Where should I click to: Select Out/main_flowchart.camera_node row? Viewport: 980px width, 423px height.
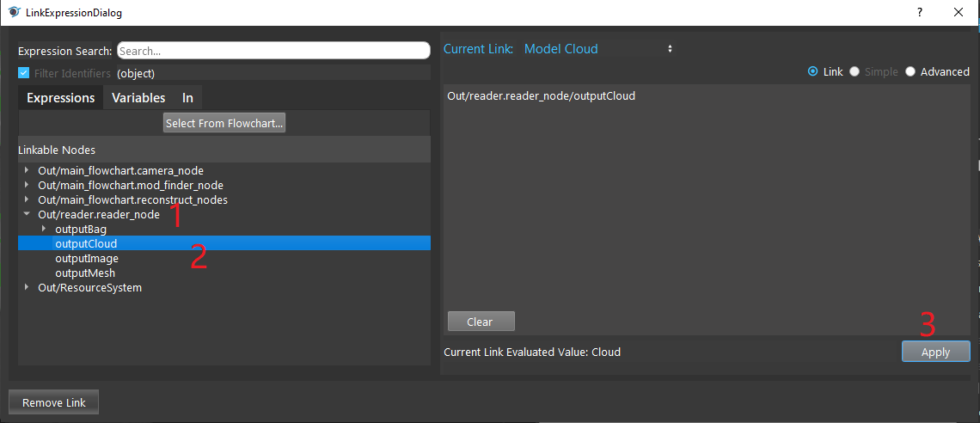(x=224, y=170)
